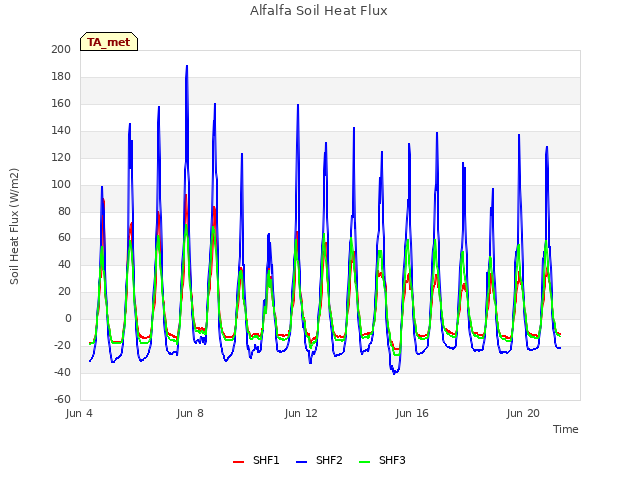Screen dimensions: 640x480
Task: Click the 200 y-axis tick label
Action: pyautogui.click(x=61, y=49)
